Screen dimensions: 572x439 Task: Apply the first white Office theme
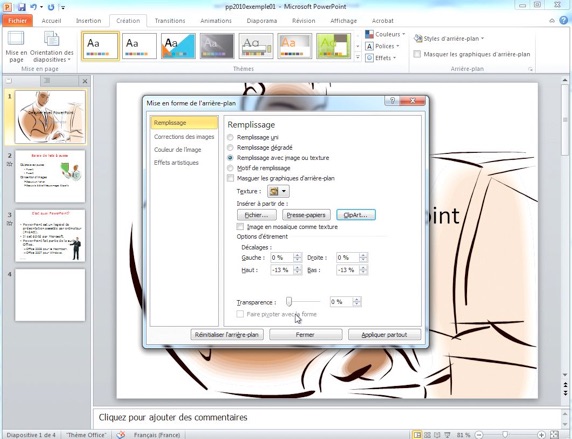[x=100, y=46]
